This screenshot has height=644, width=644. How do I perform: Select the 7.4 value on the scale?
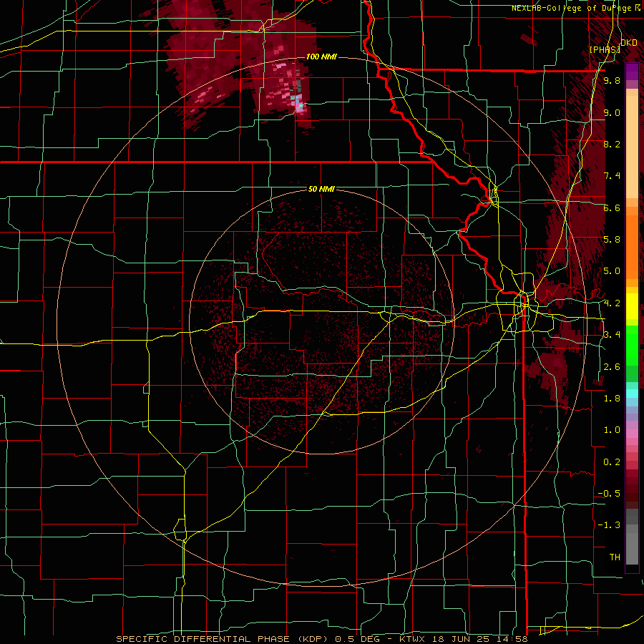612,176
